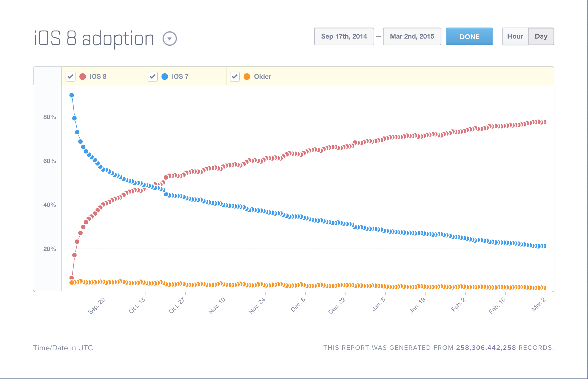Open the iOS 8 adoption title dropdown arrow
Viewport: 588px width, 379px height.
pos(169,39)
